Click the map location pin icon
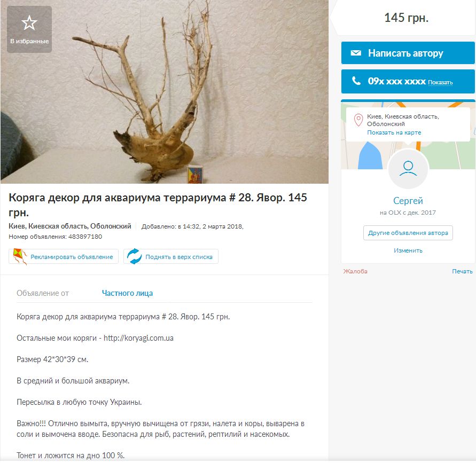476x463 pixels. (358, 120)
